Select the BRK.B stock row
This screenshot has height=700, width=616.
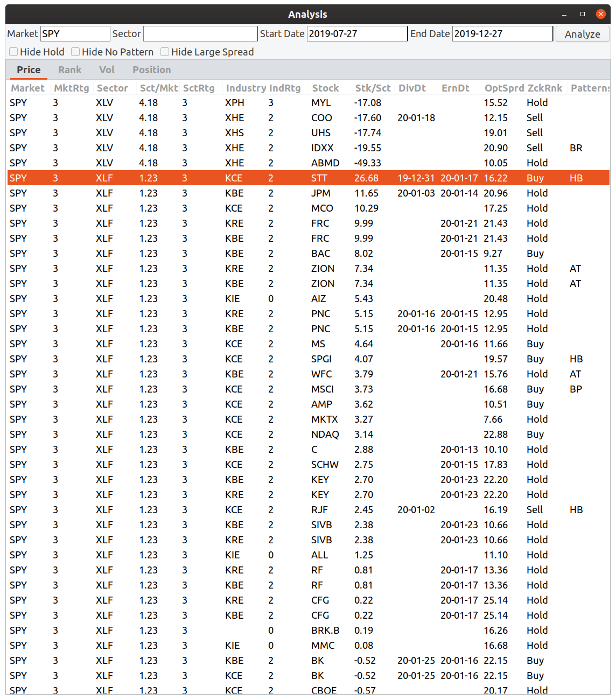309,630
